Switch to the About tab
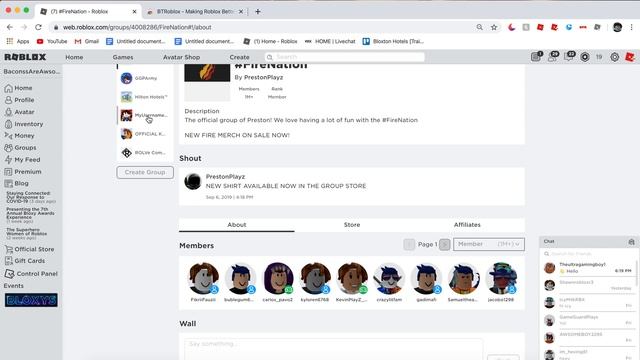This screenshot has width=640, height=360. [x=237, y=225]
